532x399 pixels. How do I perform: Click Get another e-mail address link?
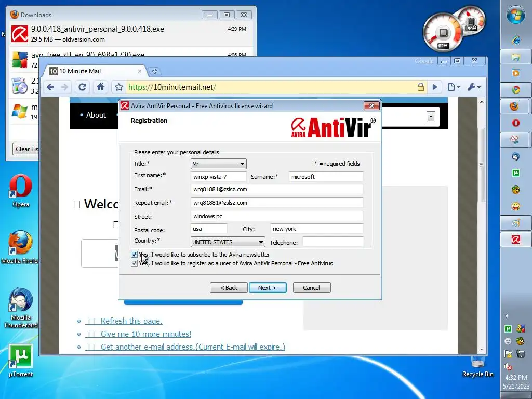(193, 347)
